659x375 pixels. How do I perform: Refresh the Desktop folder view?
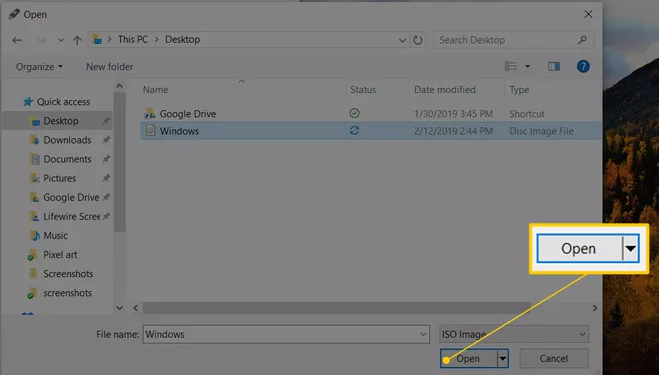418,40
